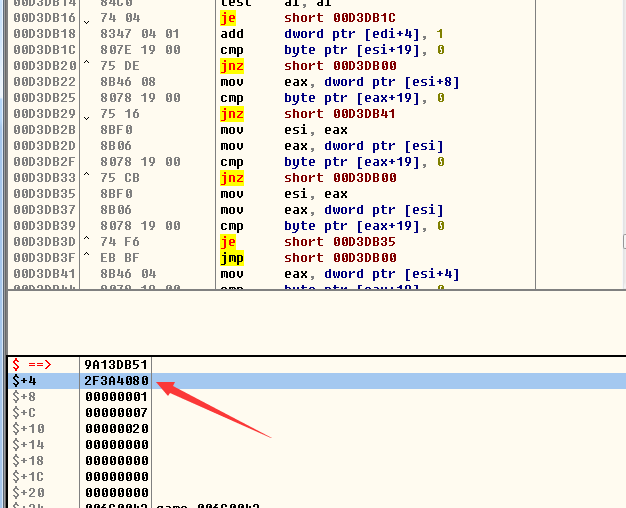626x508 pixels.
Task: Click hex bytes '74 F6'
Action: point(120,242)
